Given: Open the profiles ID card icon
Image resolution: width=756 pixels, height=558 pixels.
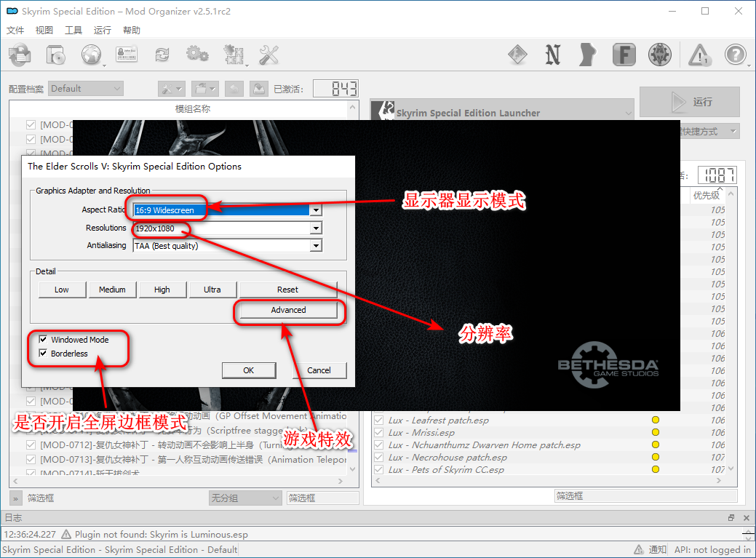Looking at the screenshot, I should (x=127, y=55).
